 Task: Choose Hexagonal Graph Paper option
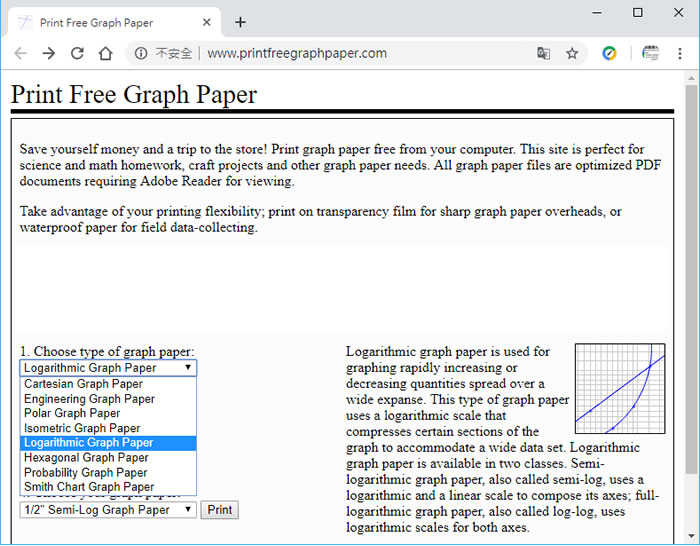click(x=108, y=458)
